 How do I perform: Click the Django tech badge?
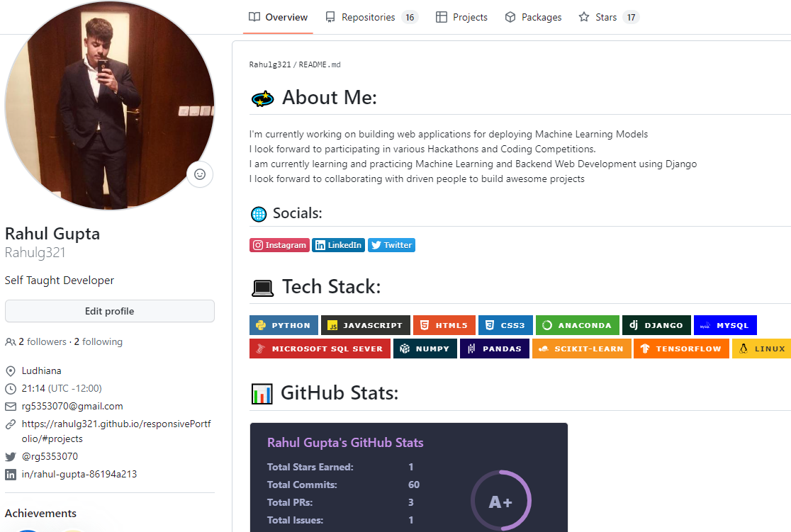pyautogui.click(x=657, y=325)
